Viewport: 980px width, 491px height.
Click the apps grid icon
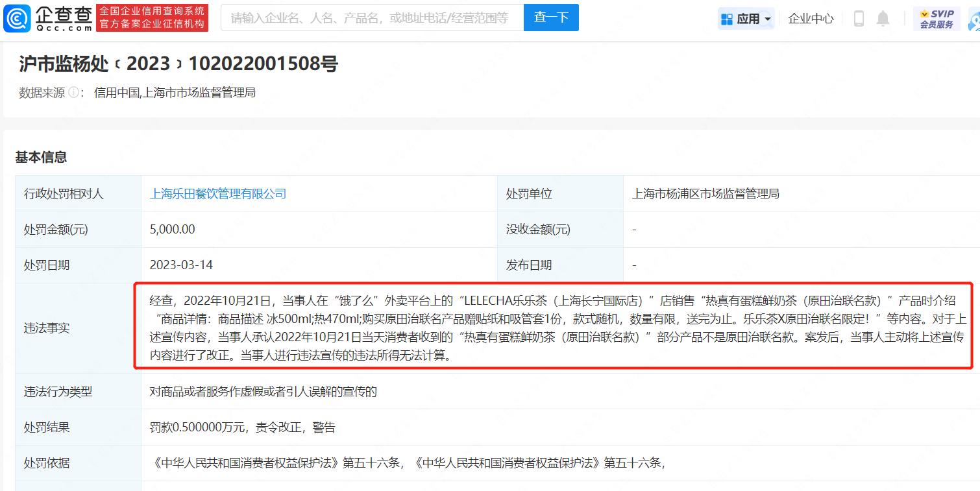(727, 19)
